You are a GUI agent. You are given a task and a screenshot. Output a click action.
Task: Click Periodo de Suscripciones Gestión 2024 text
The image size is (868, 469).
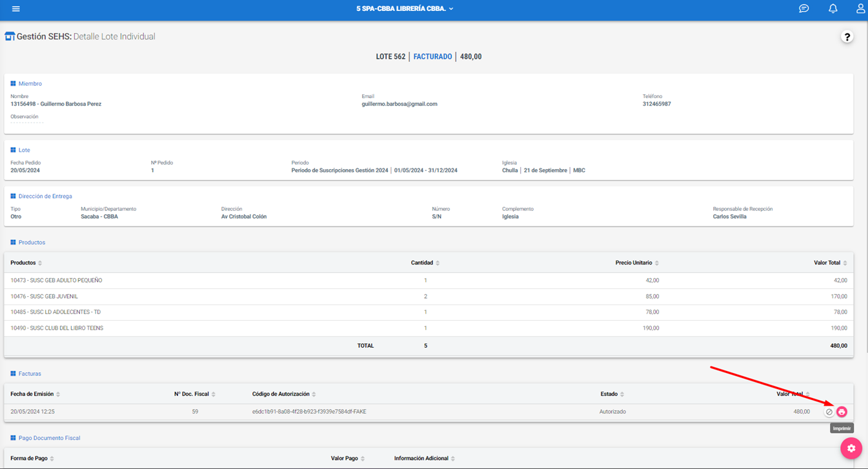click(339, 170)
